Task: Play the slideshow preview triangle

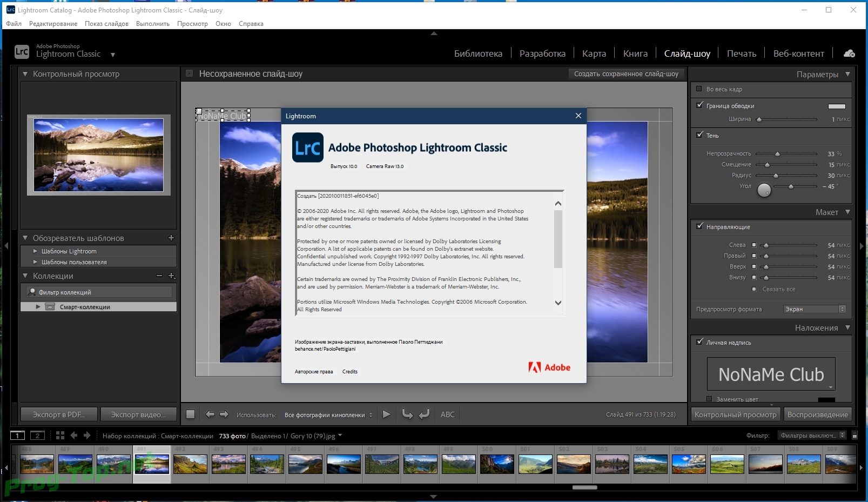Action: click(386, 414)
